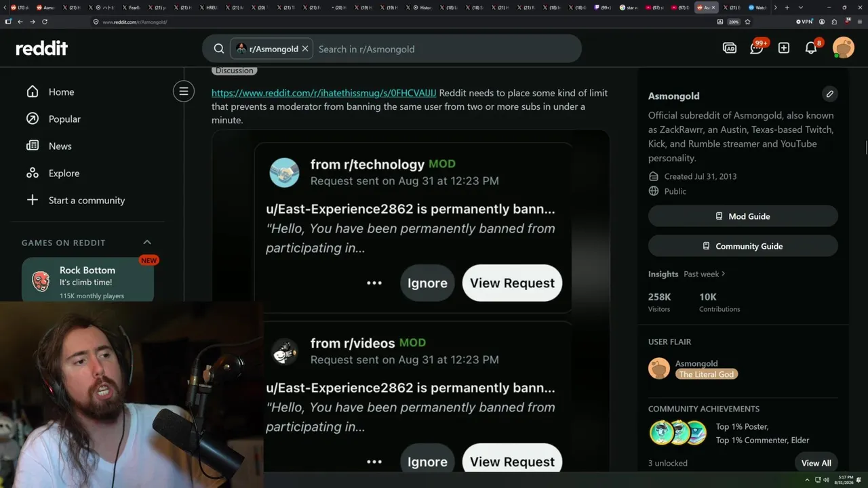Open the Rock Bottom game card

tap(87, 279)
